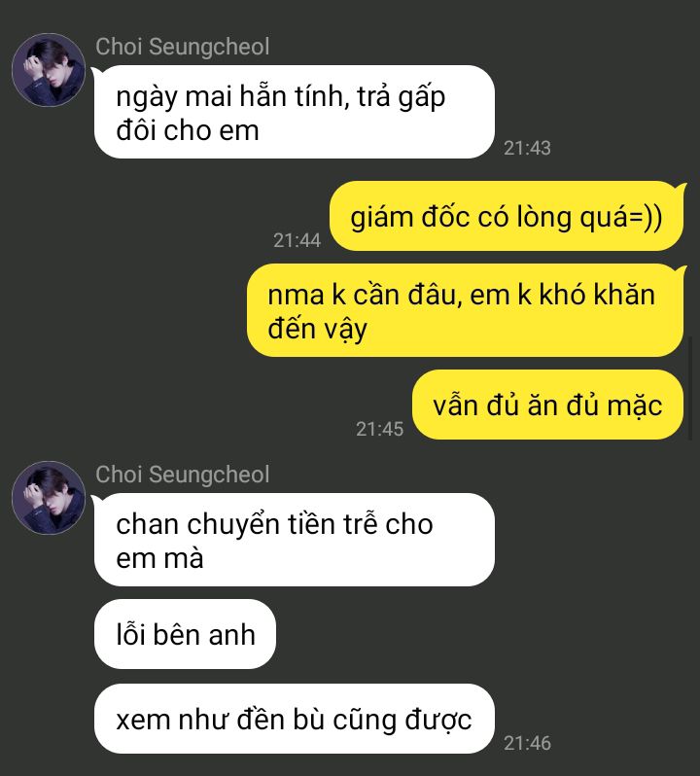The width and height of the screenshot is (700, 776).
Task: Tap the "xem như đền bù cũng được" message
Action: pos(295,719)
